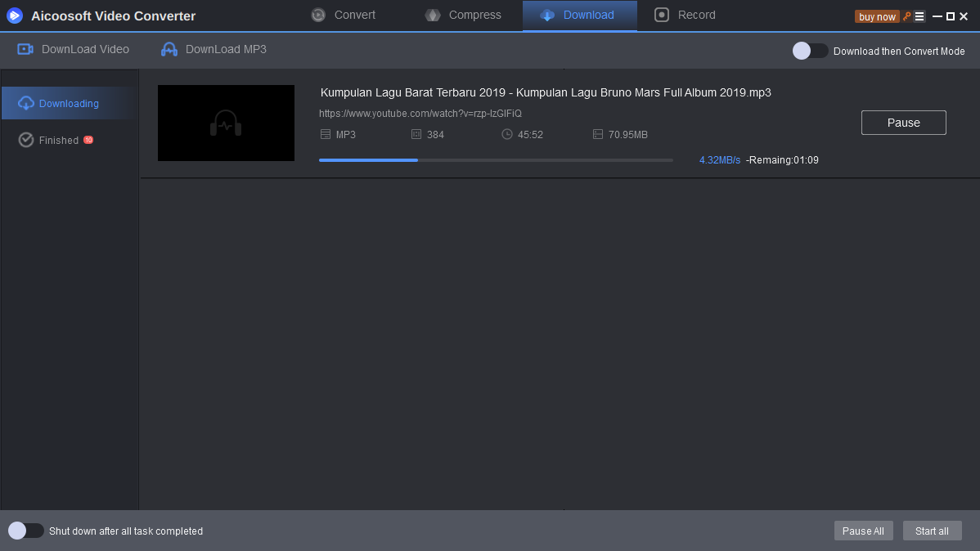Viewport: 980px width, 551px height.
Task: Toggle Shut down after all task completed
Action: (x=25, y=531)
